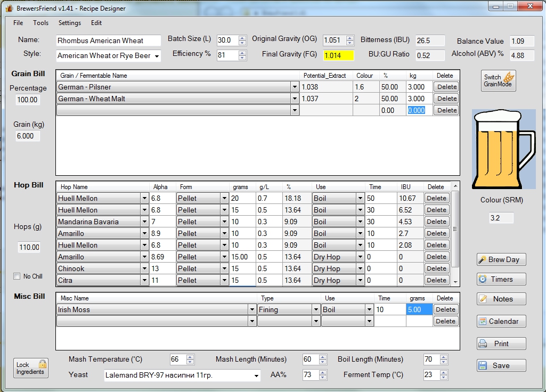Open the Timers clock button
The height and width of the screenshot is (392, 546).
(501, 279)
